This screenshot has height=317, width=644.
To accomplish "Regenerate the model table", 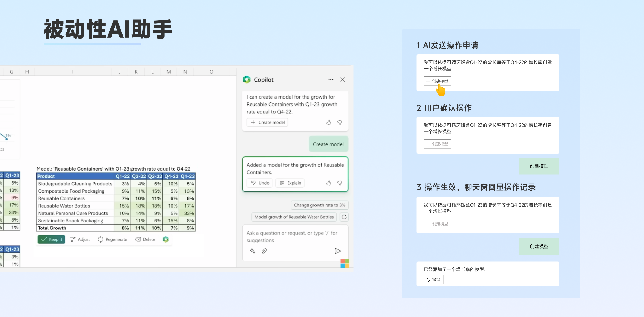I will coord(112,239).
